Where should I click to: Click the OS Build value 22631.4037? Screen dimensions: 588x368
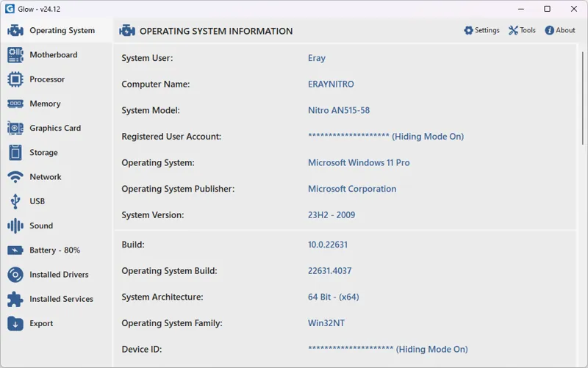pos(329,271)
